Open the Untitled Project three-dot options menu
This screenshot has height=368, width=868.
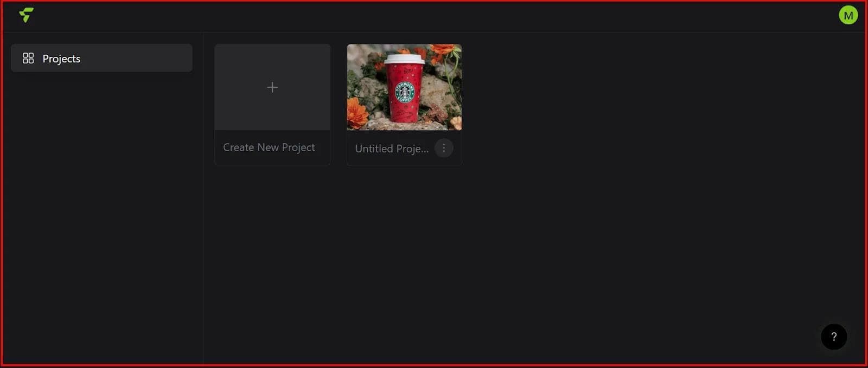444,148
